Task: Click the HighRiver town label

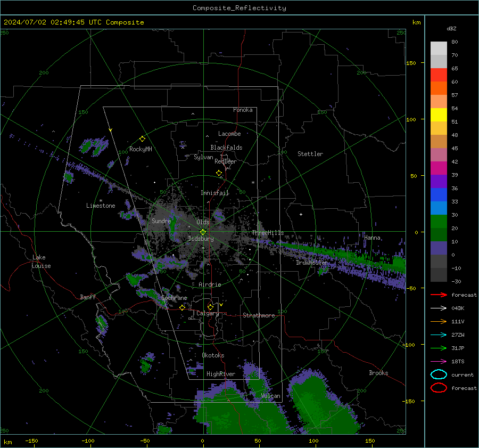Action: tap(221, 374)
